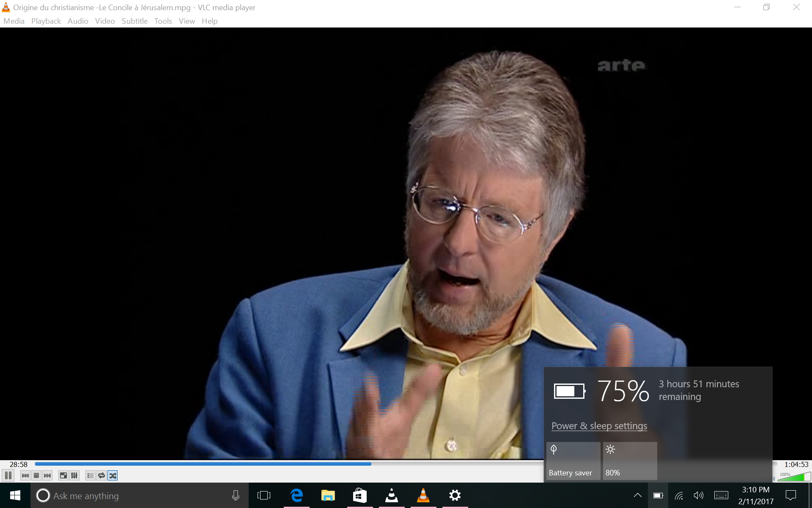Open touch keyboard from tray
812x508 pixels.
click(x=721, y=495)
